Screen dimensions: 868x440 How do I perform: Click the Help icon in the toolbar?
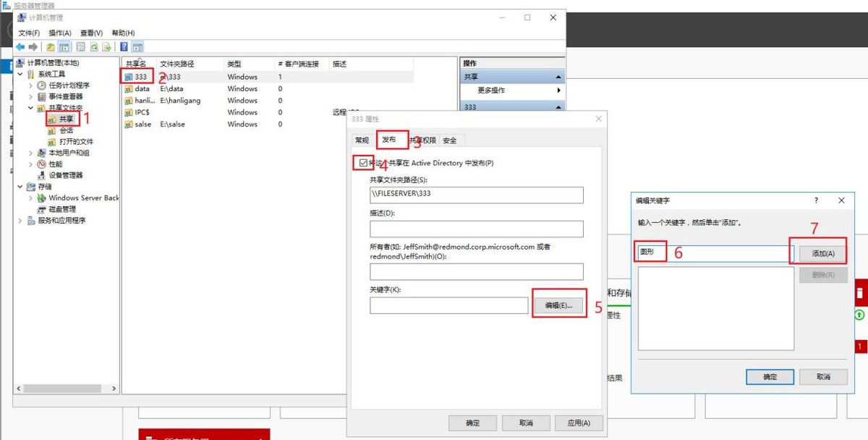[124, 47]
